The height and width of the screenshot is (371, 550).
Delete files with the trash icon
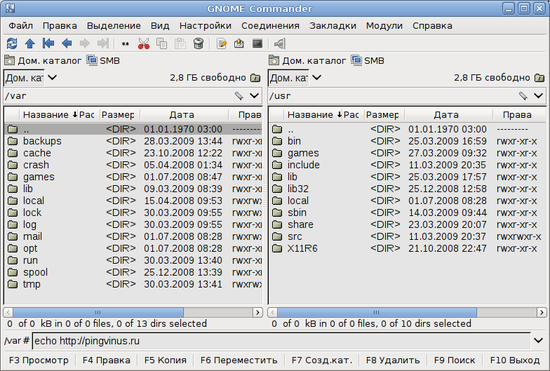click(x=198, y=43)
